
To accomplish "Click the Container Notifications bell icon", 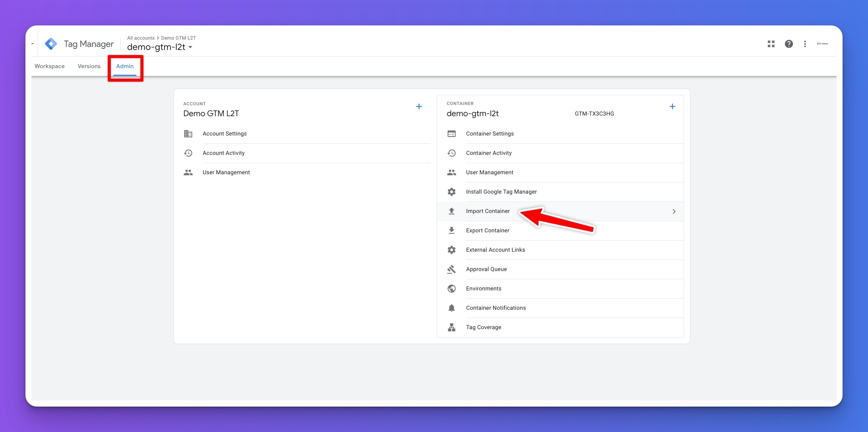I will (452, 308).
